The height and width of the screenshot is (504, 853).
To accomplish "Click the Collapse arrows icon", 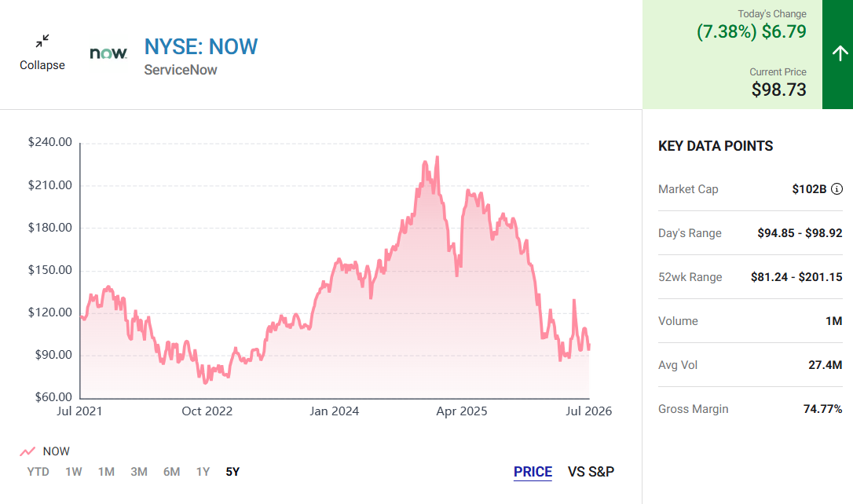I will tap(42, 41).
